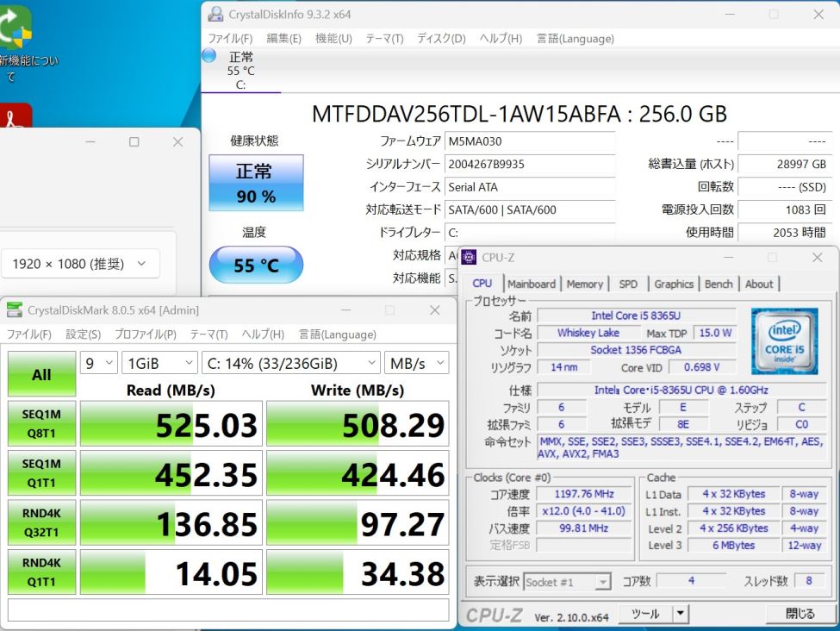Click the CPU-Z title bar app icon
Viewport: 840px width, 631px height.
tap(470, 258)
